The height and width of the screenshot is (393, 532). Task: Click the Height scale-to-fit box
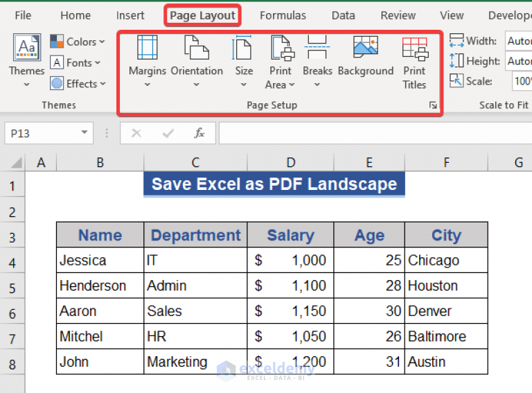click(518, 61)
